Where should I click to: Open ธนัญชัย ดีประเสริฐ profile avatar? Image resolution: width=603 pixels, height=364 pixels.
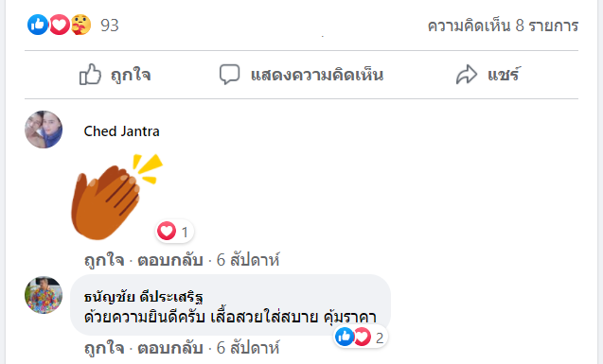44,295
